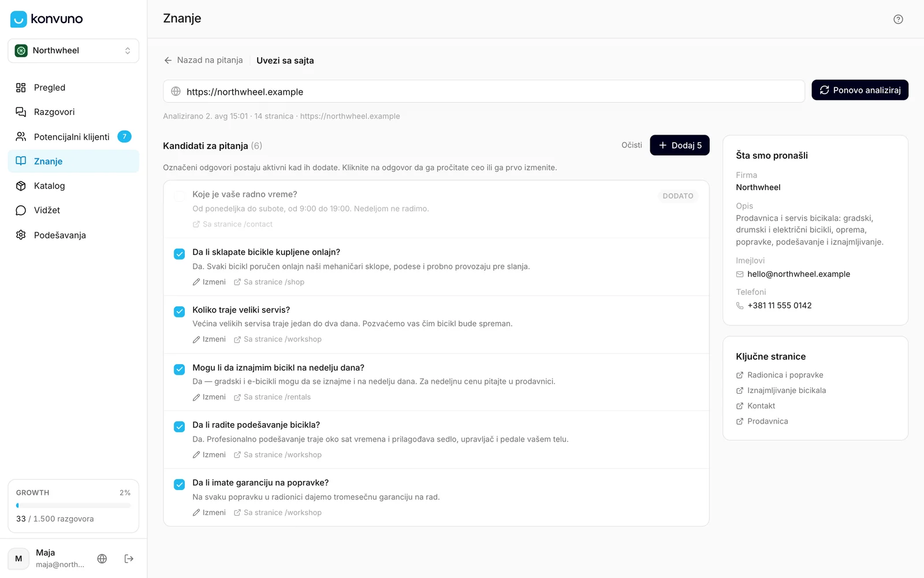This screenshot has width=924, height=578.
Task: Click the Dodaj 5 button
Action: click(680, 145)
